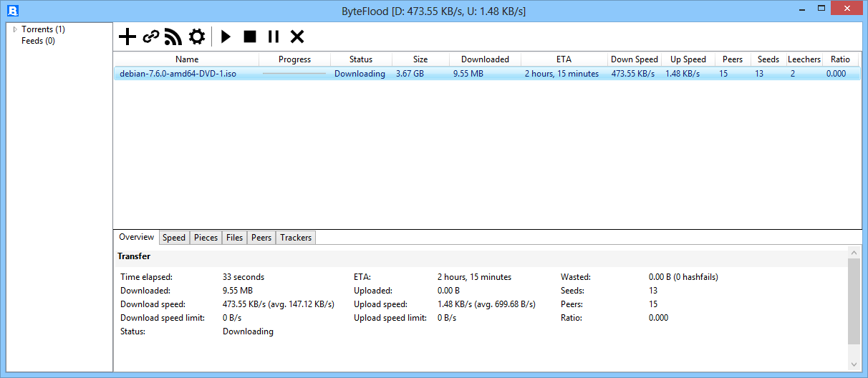This screenshot has height=378, width=868.
Task: Click the 0.00 B (0 hashfails) value
Action: [x=683, y=277]
